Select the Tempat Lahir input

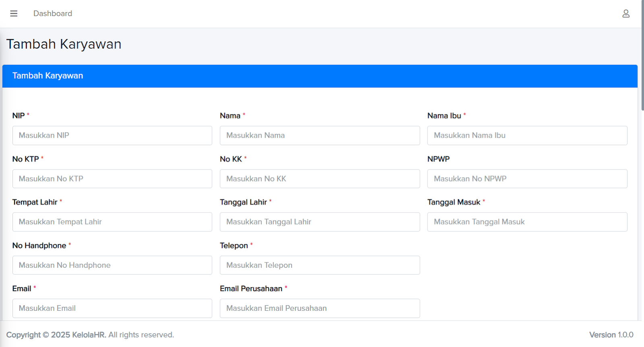click(x=112, y=222)
